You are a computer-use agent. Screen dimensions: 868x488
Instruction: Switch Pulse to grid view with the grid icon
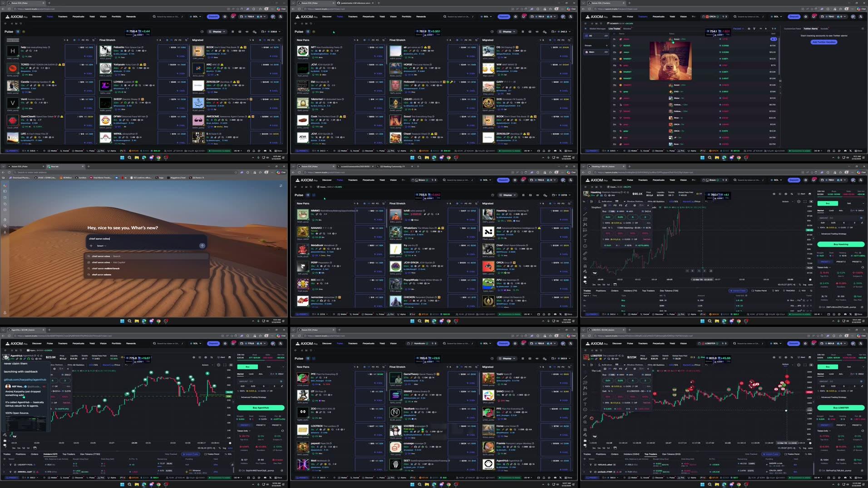click(233, 32)
